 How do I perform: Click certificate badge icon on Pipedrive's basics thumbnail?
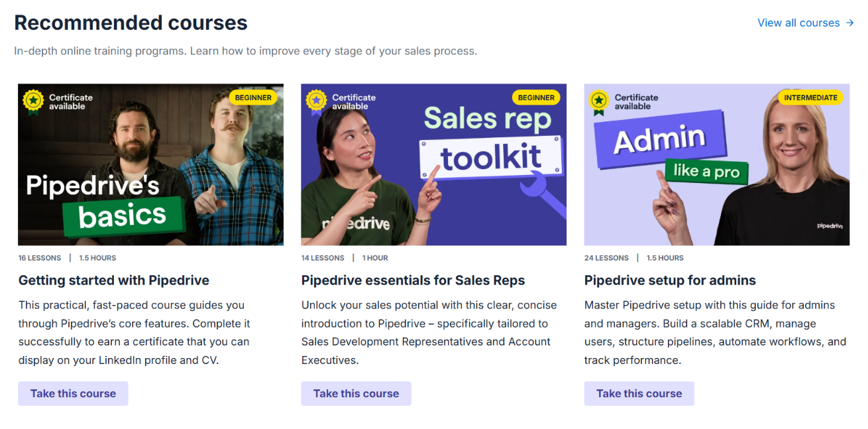pyautogui.click(x=33, y=101)
